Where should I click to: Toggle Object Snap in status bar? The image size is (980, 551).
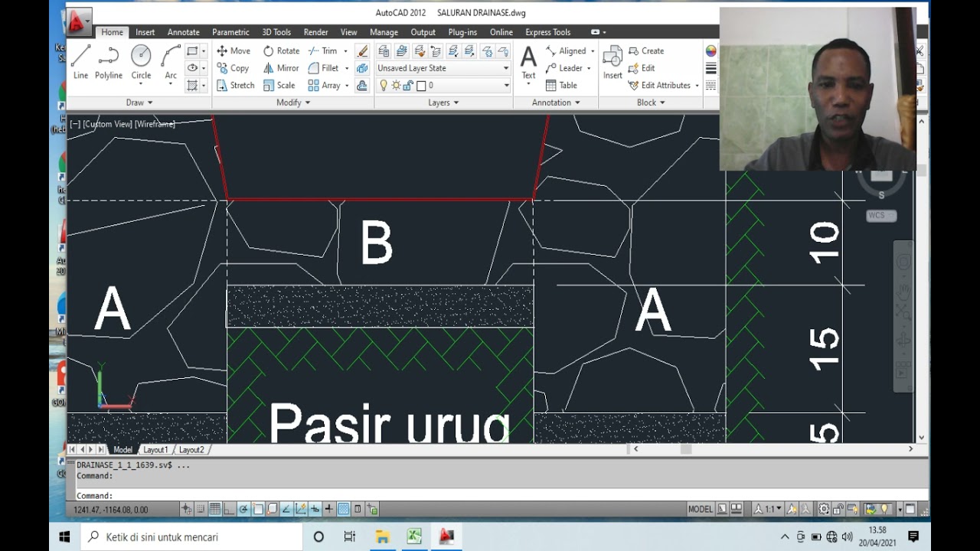click(259, 509)
